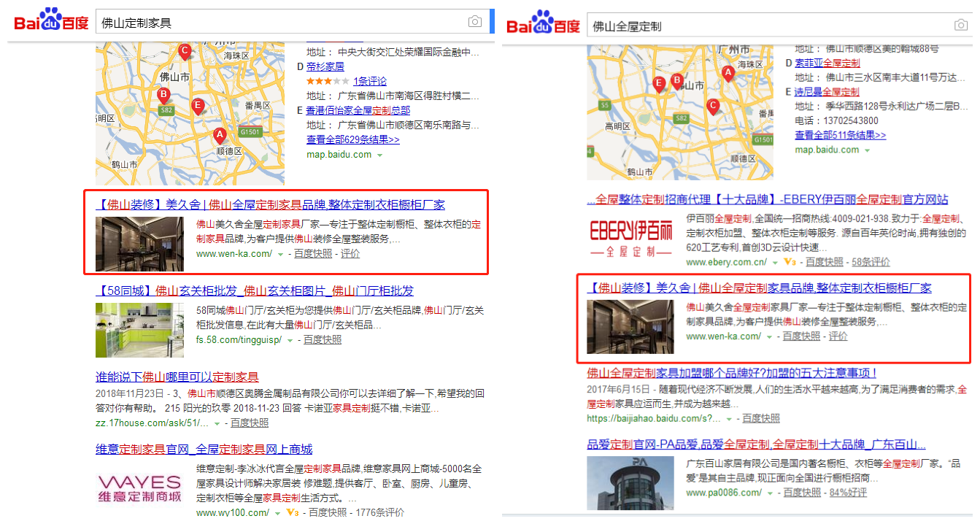980x524 pixels.
Task: Click the V3 credit badge beside ebery.com.cn
Action: (x=790, y=262)
